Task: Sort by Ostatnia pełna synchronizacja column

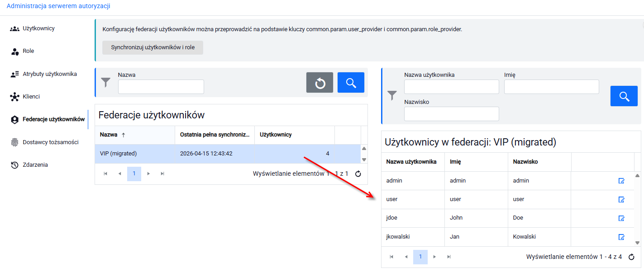Action: [215, 135]
